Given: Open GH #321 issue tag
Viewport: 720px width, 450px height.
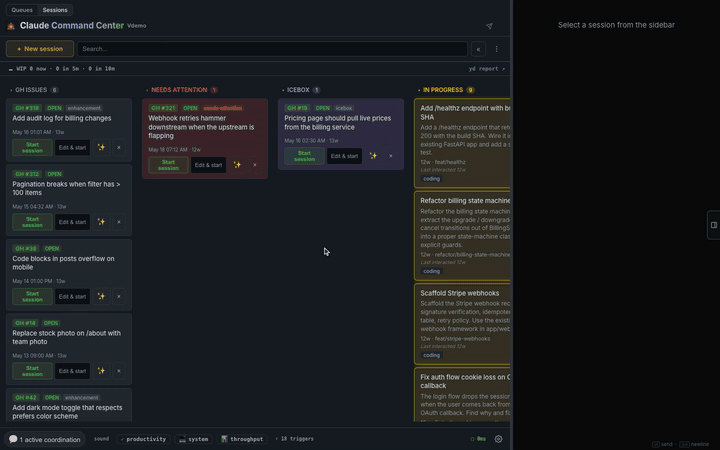Looking at the screenshot, I should 163,108.
